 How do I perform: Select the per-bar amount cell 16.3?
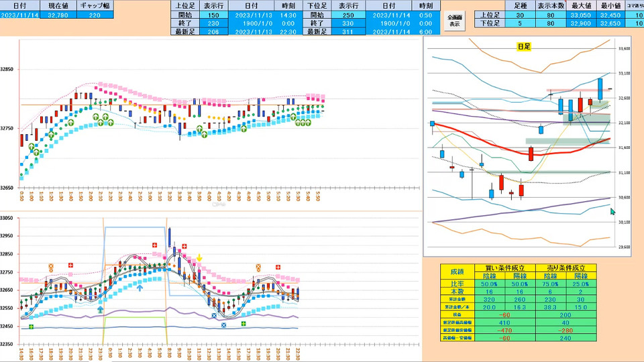[x=520, y=307]
